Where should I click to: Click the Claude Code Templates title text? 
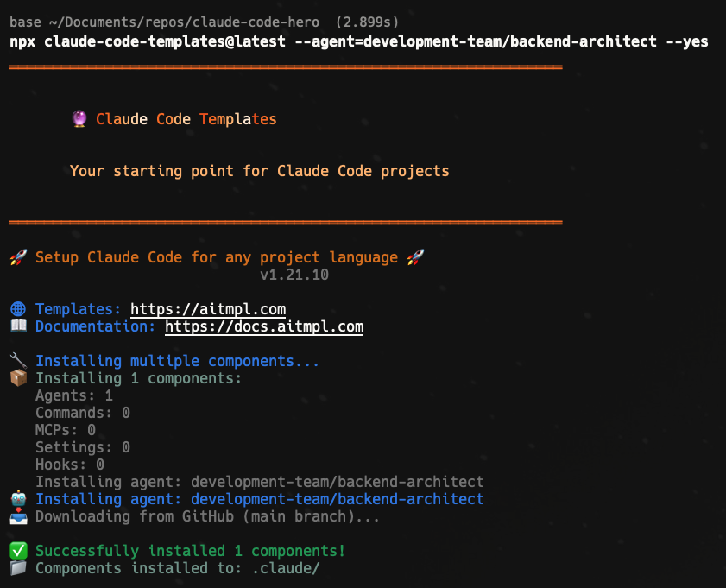(x=186, y=119)
